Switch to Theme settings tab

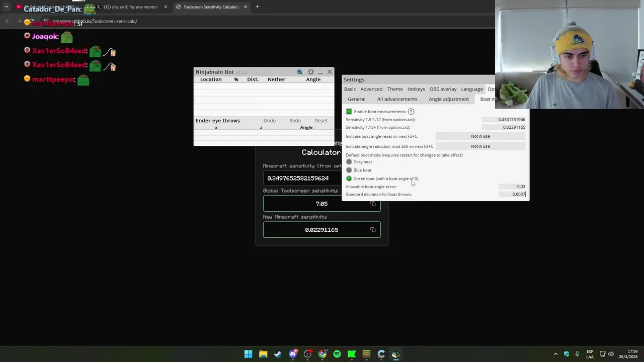pos(395,89)
